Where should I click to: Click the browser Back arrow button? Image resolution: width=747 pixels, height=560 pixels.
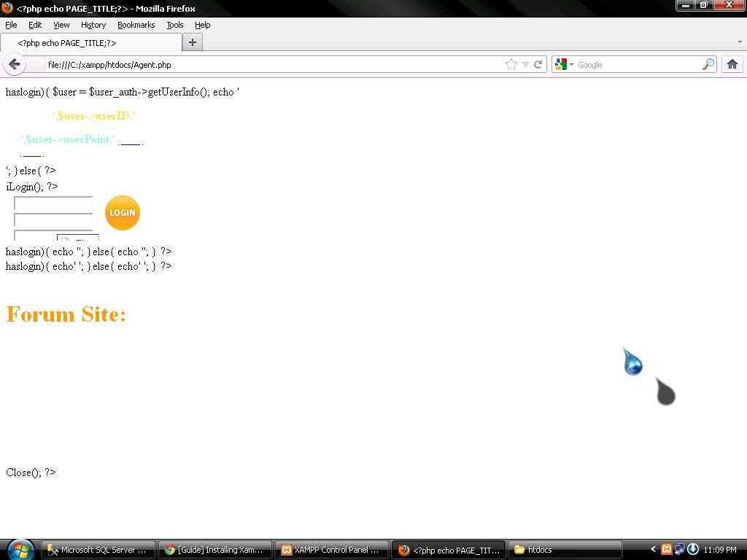point(15,64)
